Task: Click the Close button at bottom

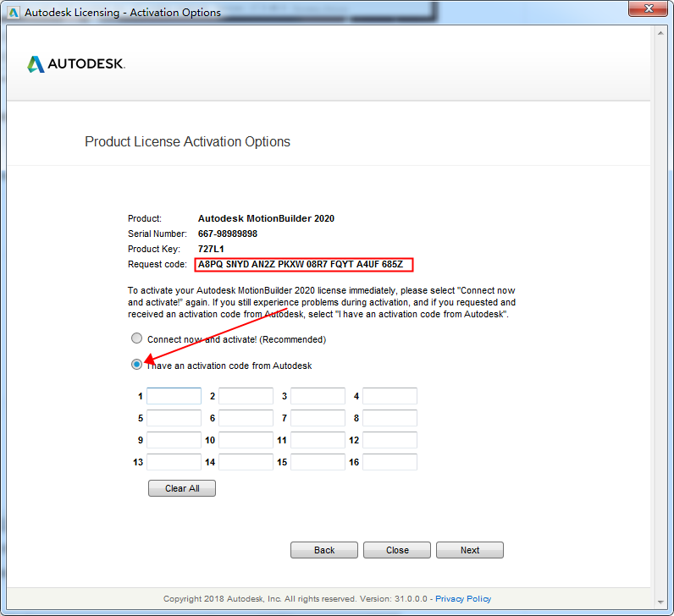Action: click(397, 550)
